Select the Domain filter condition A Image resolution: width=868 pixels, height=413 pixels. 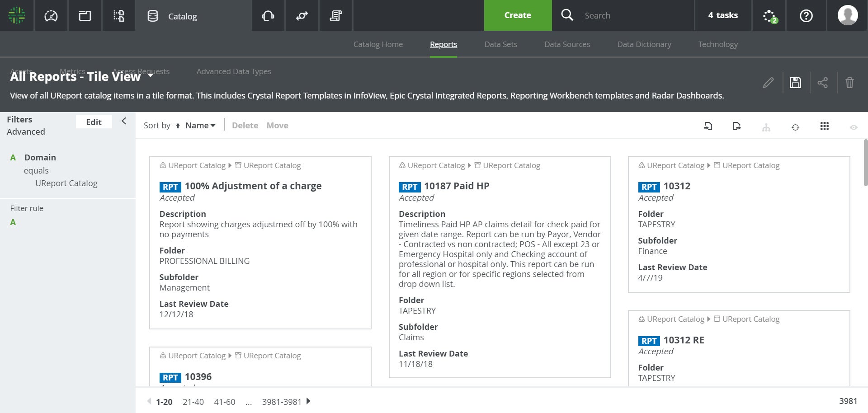click(x=13, y=158)
